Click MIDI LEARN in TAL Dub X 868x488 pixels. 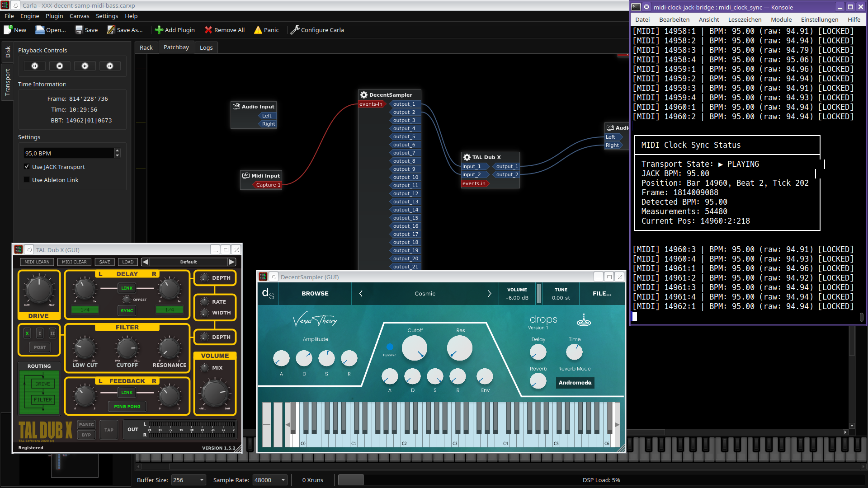click(x=37, y=262)
